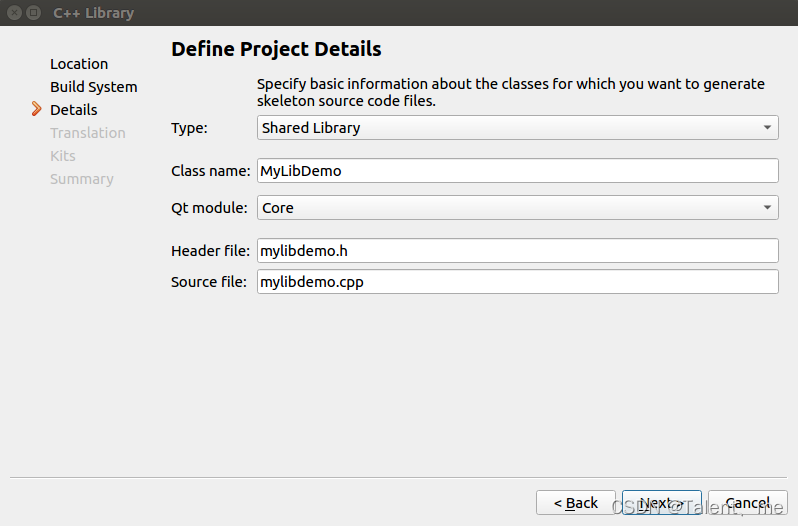Click the Class name label
Screen dimensions: 798x526
click(x=210, y=171)
